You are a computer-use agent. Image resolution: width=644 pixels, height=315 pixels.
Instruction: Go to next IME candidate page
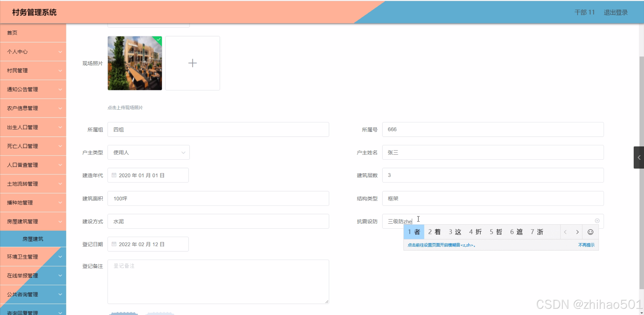(577, 232)
